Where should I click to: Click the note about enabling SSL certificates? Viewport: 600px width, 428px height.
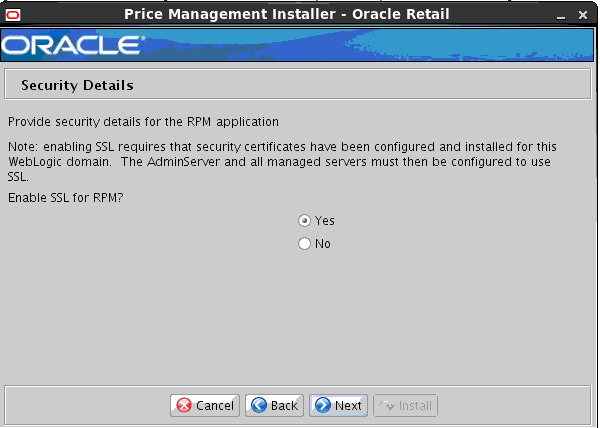pos(282,162)
